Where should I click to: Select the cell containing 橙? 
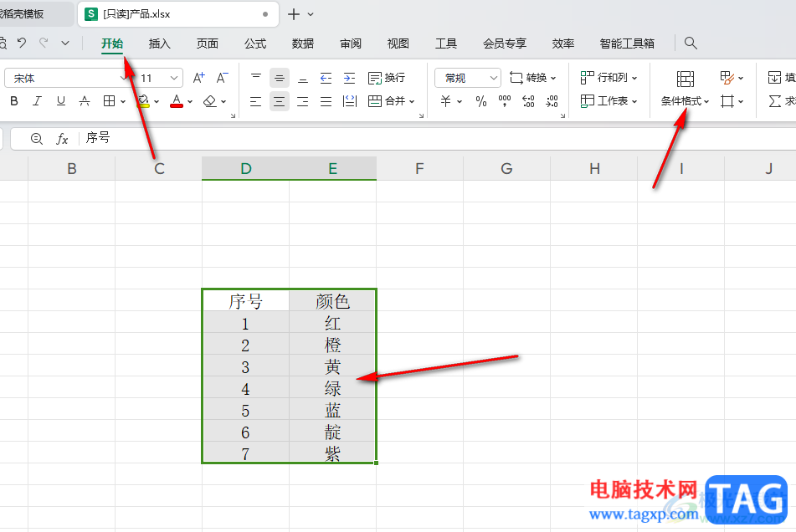click(x=332, y=345)
